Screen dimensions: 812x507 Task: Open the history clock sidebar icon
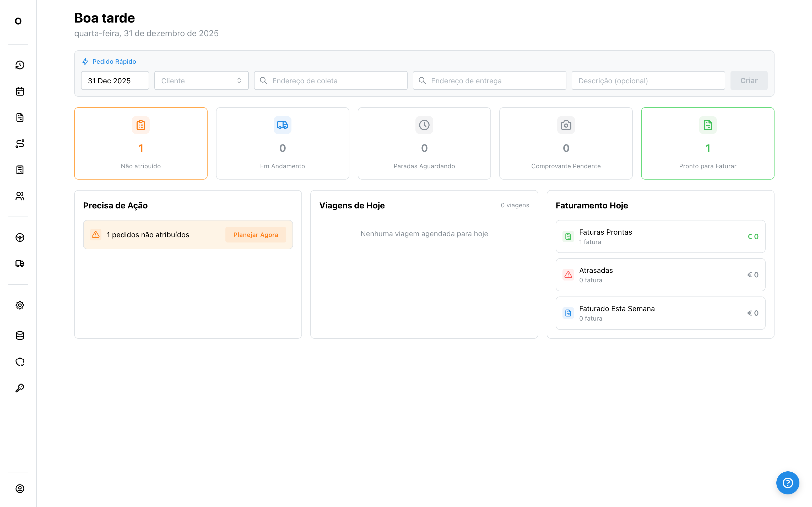tap(20, 65)
